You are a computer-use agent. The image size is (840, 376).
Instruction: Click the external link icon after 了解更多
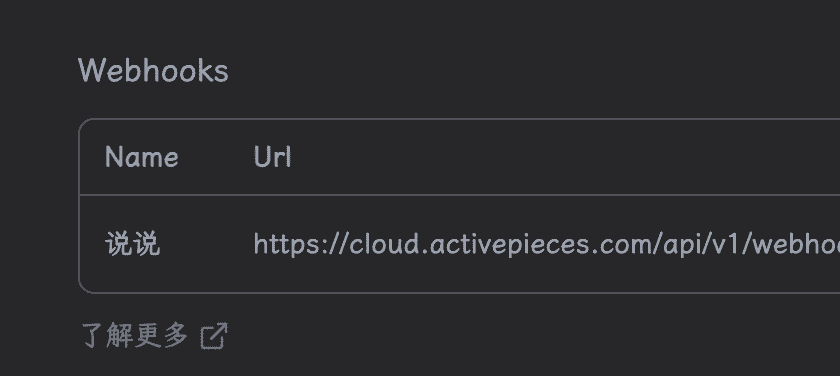pyautogui.click(x=214, y=336)
